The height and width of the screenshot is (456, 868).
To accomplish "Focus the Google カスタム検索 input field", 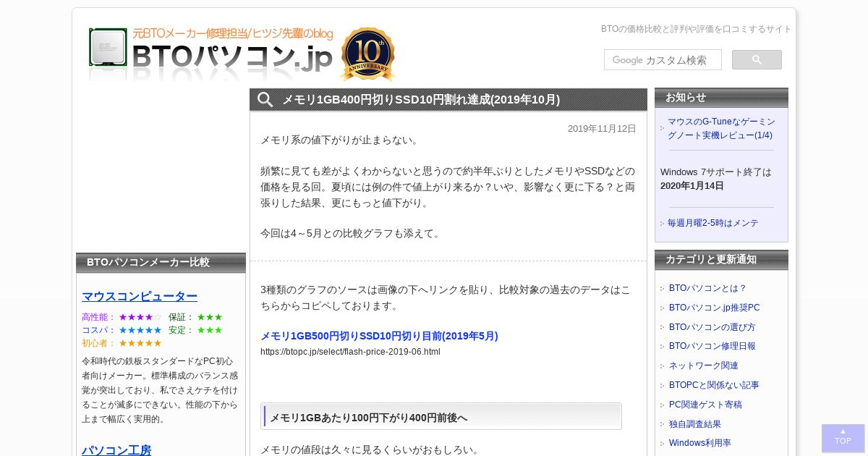I will tap(663, 59).
